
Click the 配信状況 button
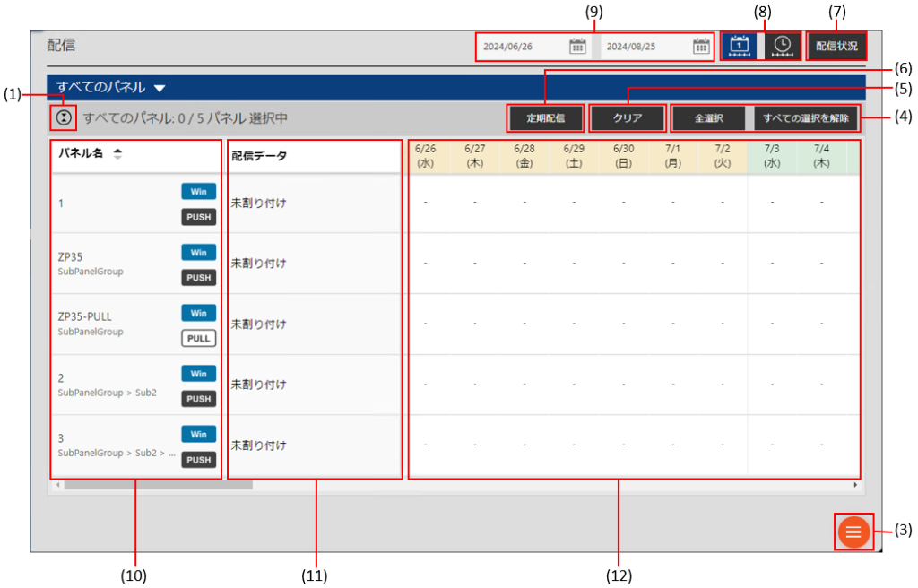point(836,46)
